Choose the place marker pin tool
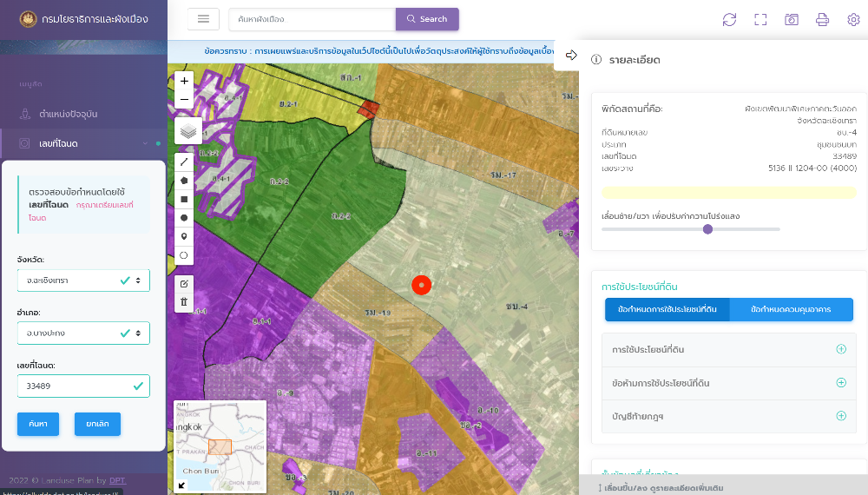 [184, 236]
